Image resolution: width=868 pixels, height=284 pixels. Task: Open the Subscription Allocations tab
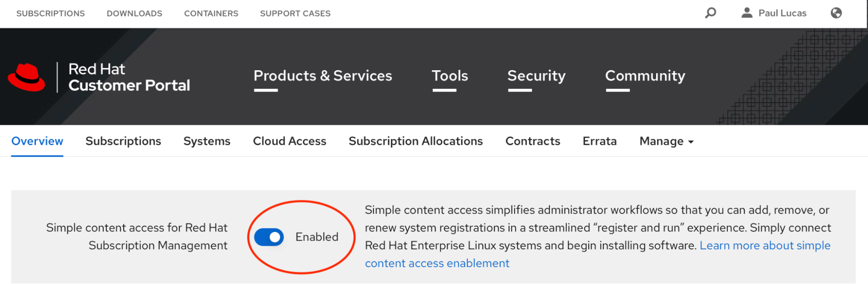point(416,141)
